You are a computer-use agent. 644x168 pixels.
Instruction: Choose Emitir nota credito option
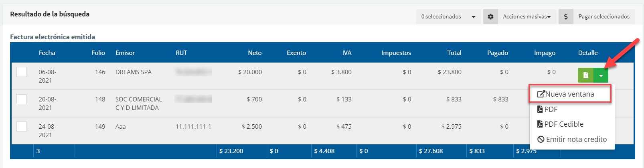(576, 140)
